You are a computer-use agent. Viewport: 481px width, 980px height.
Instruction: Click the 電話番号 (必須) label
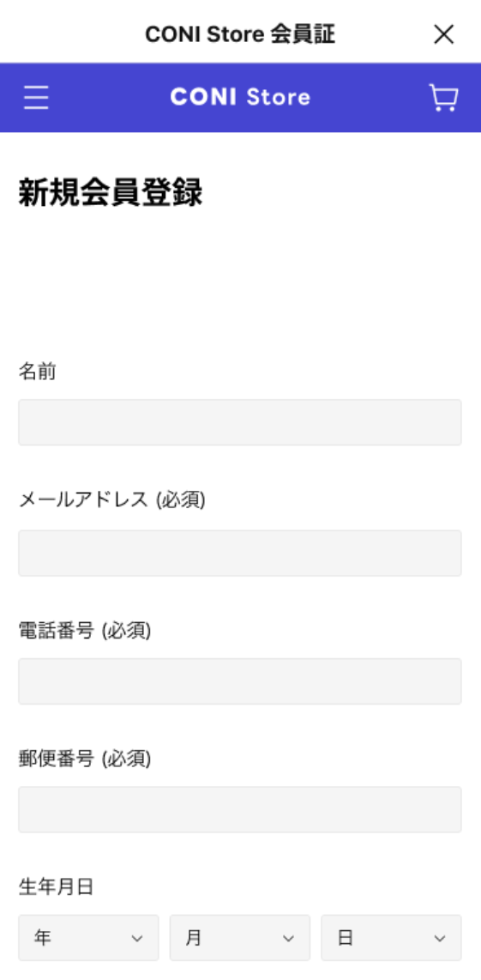coord(85,631)
